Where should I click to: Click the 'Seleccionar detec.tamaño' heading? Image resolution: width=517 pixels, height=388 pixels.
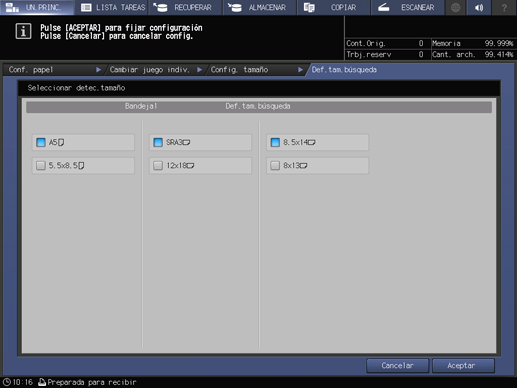pos(76,88)
